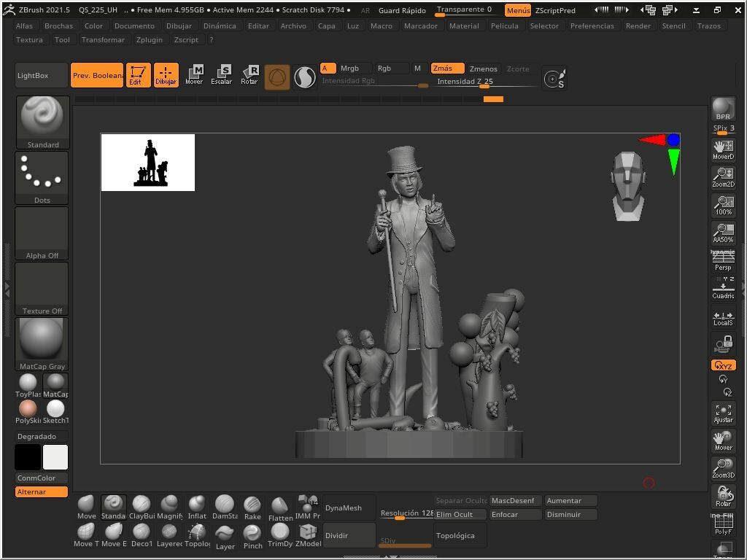
Task: Adjust the Intensidad Z slider
Action: click(486, 82)
